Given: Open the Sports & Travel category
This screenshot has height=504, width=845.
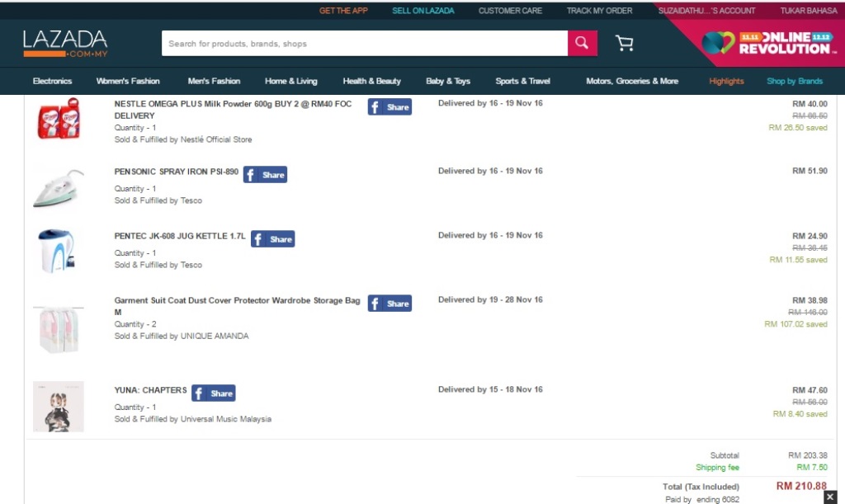Looking at the screenshot, I should coord(522,82).
